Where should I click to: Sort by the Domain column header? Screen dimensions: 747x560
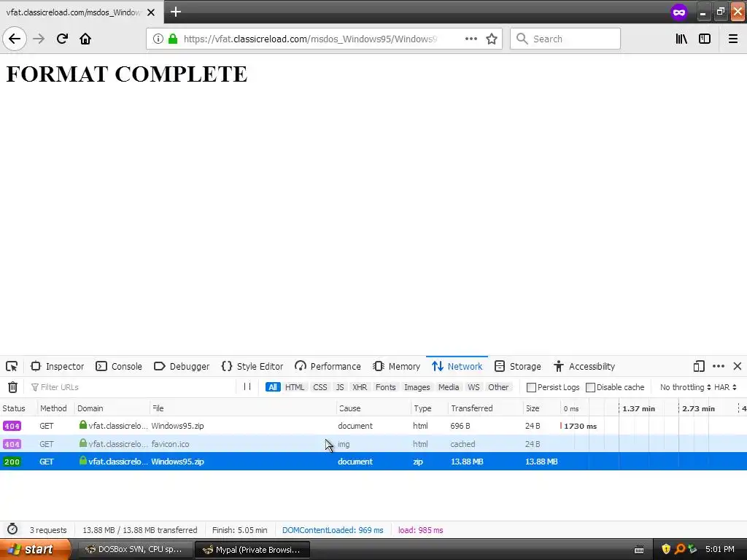pos(112,408)
